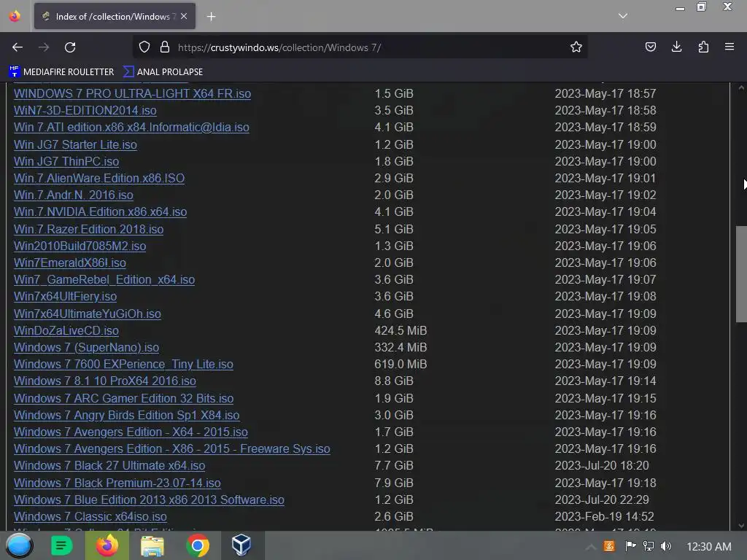The width and height of the screenshot is (747, 560).
Task: Download Win 7 ATI edition iso
Action: click(131, 127)
